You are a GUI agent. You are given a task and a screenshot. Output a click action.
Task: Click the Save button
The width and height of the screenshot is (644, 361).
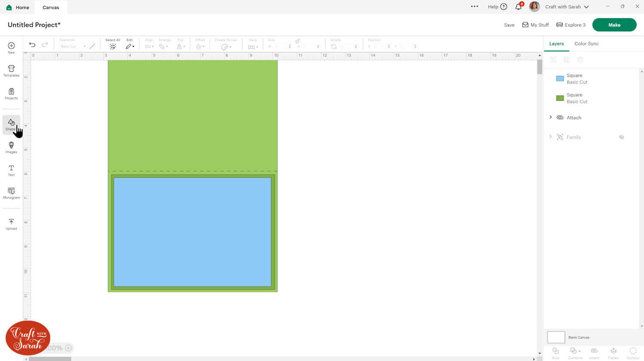[509, 25]
